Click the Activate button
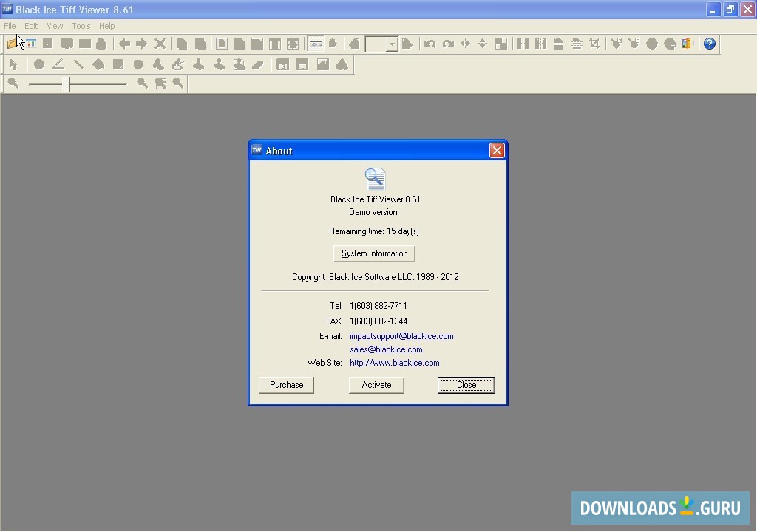Screen dimensions: 757x532 [x=376, y=385]
